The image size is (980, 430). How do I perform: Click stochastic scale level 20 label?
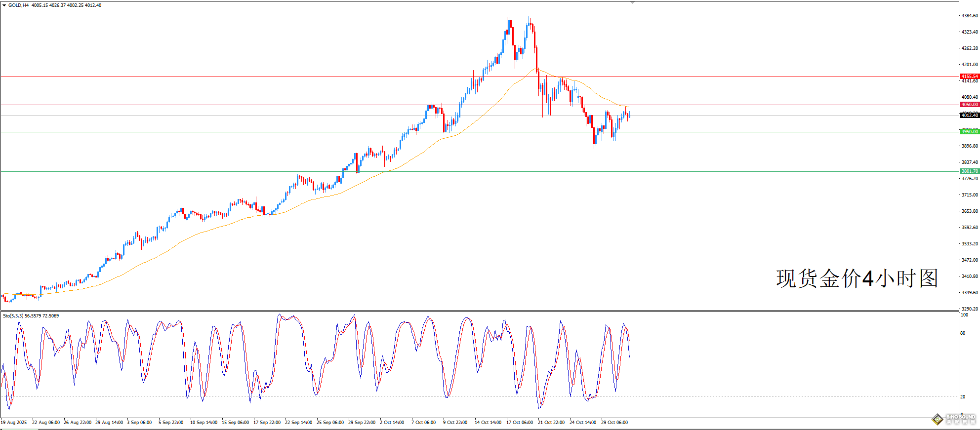(x=963, y=397)
